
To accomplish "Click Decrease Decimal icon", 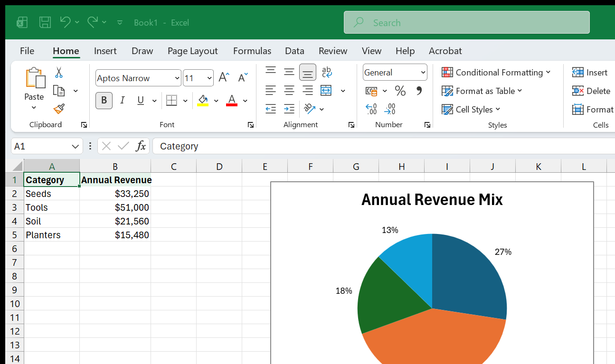I will [x=390, y=109].
